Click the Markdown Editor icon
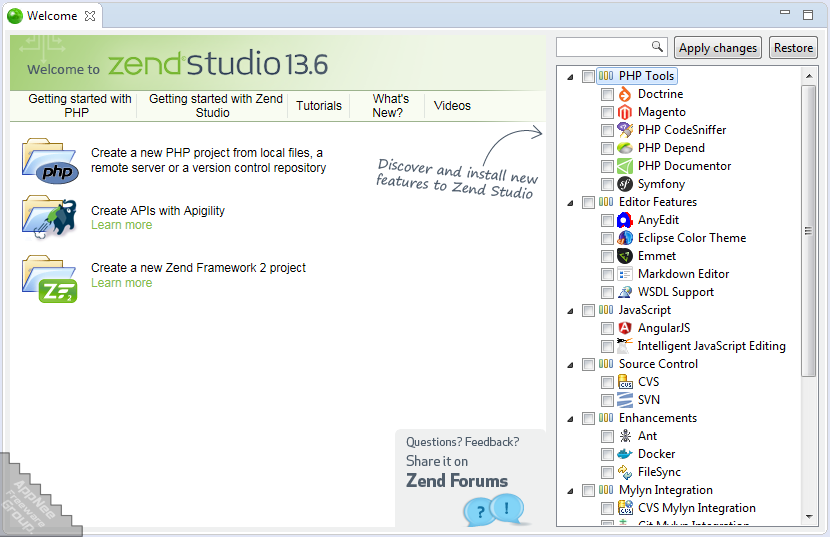Image resolution: width=830 pixels, height=537 pixels. 625,274
